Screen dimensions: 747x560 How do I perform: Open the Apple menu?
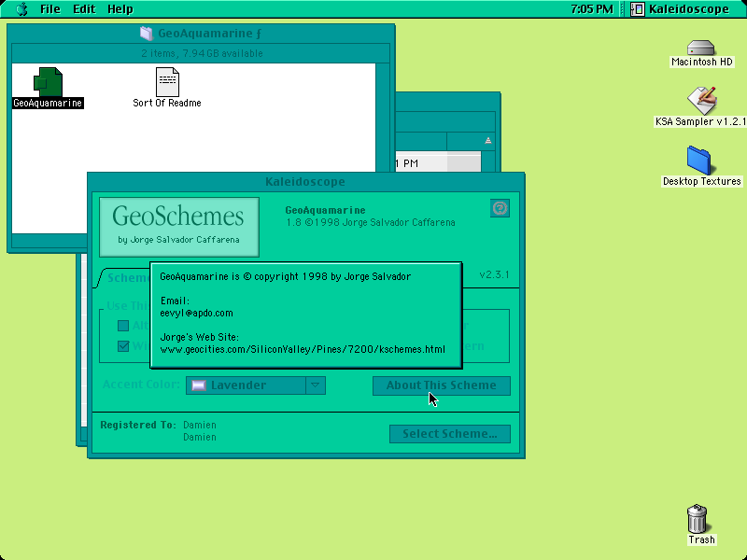21,9
